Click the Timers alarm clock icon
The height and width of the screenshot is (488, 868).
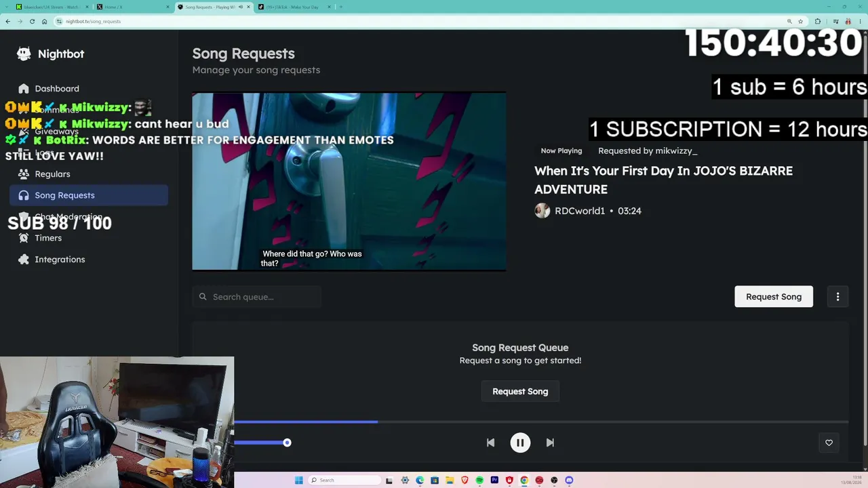coord(24,238)
